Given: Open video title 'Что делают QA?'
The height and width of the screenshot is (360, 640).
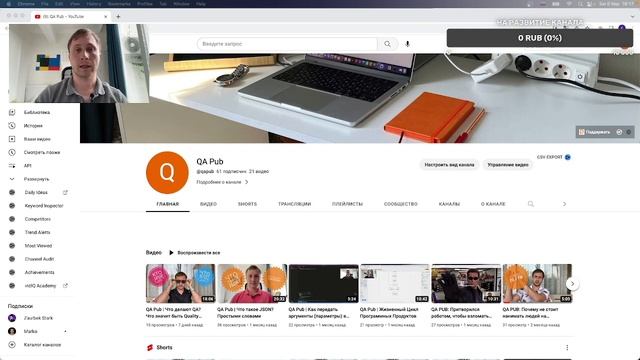Looking at the screenshot, I should [173, 313].
